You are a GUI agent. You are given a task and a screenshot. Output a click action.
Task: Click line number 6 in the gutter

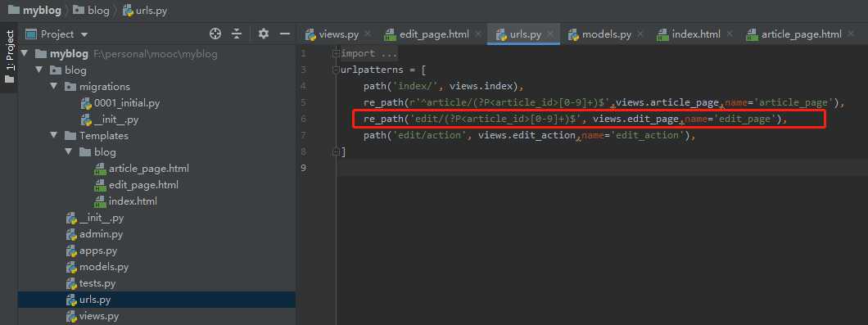(x=303, y=119)
